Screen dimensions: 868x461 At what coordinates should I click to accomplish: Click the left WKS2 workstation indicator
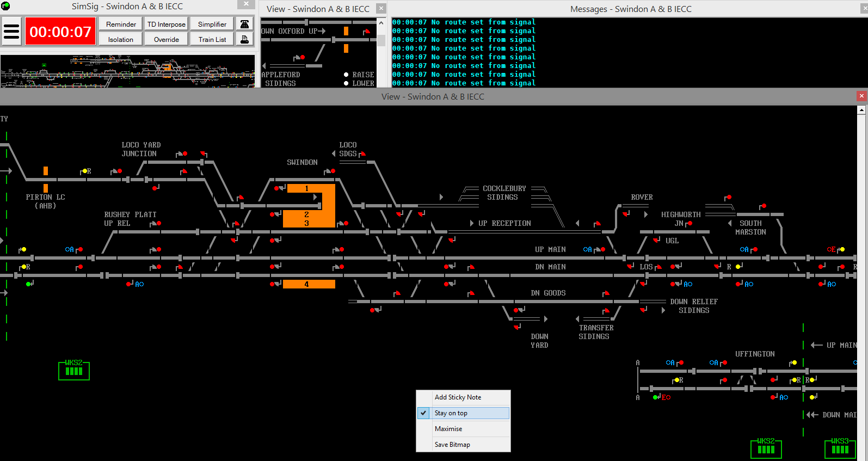74,370
